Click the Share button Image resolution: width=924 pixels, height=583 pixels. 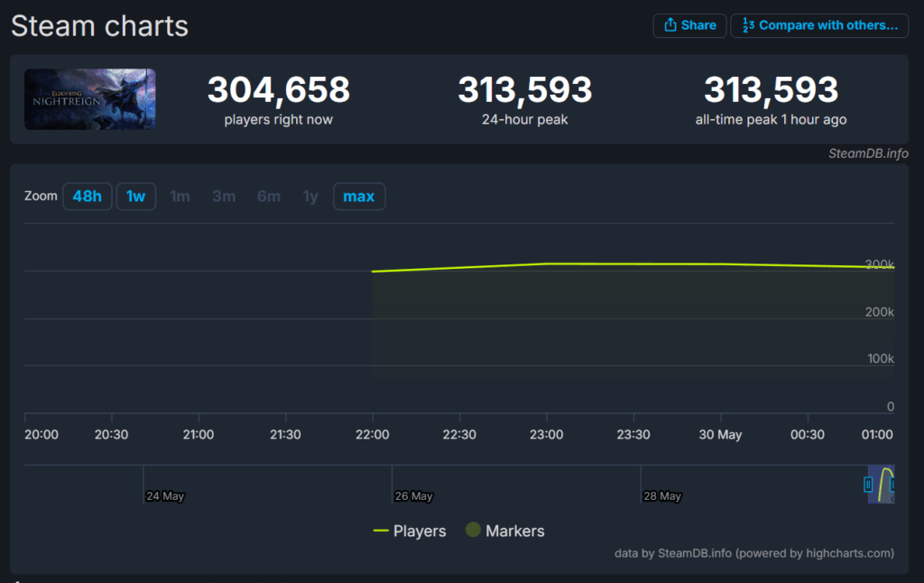[689, 25]
